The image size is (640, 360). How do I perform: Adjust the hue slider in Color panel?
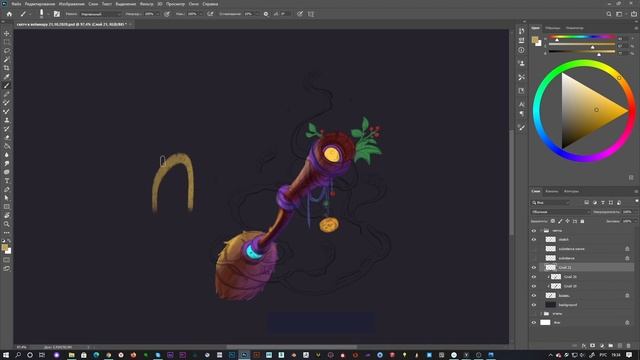coord(582,38)
